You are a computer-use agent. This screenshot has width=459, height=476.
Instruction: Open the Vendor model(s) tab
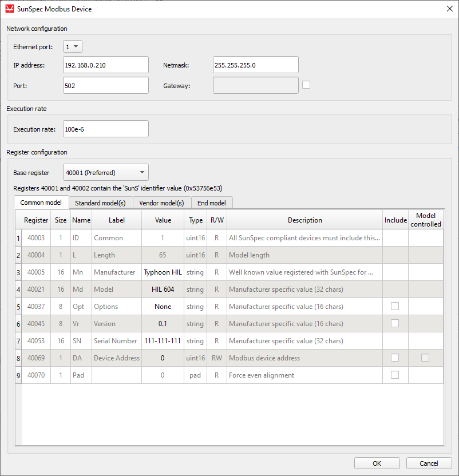161,203
